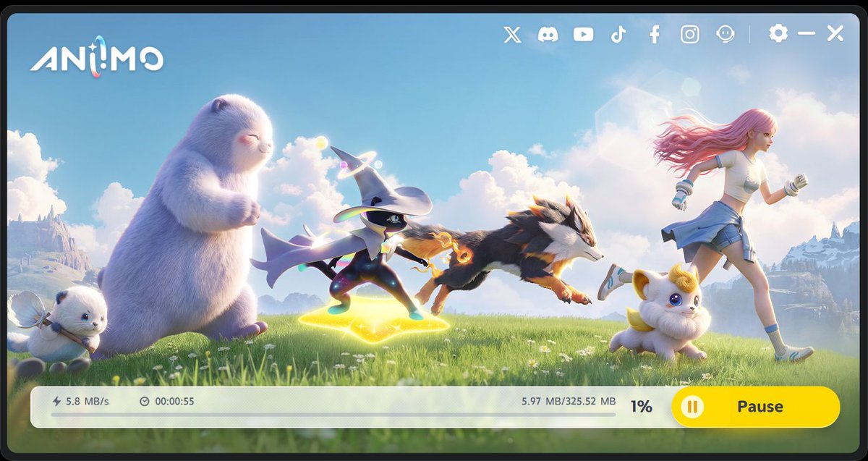Open the Discord community icon
This screenshot has height=461, width=868.
[x=548, y=34]
